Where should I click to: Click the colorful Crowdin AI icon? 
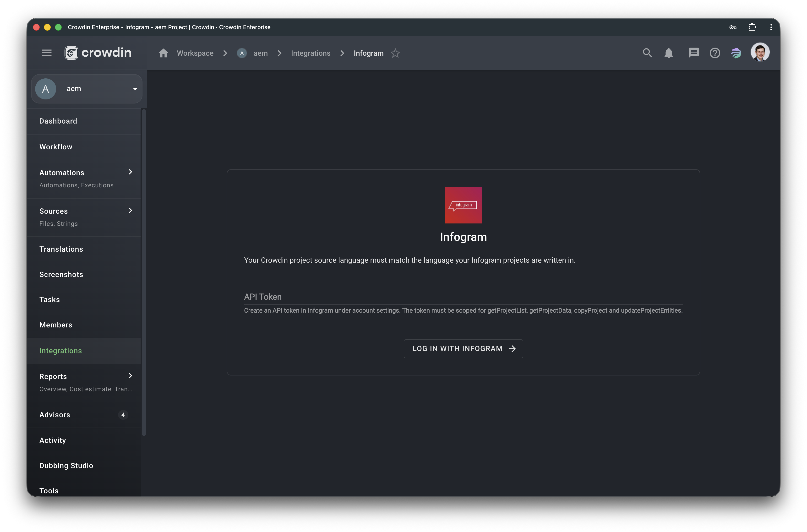pyautogui.click(x=736, y=53)
